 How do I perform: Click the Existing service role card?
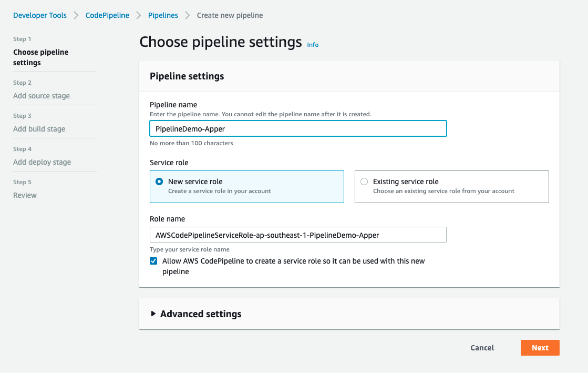(452, 187)
